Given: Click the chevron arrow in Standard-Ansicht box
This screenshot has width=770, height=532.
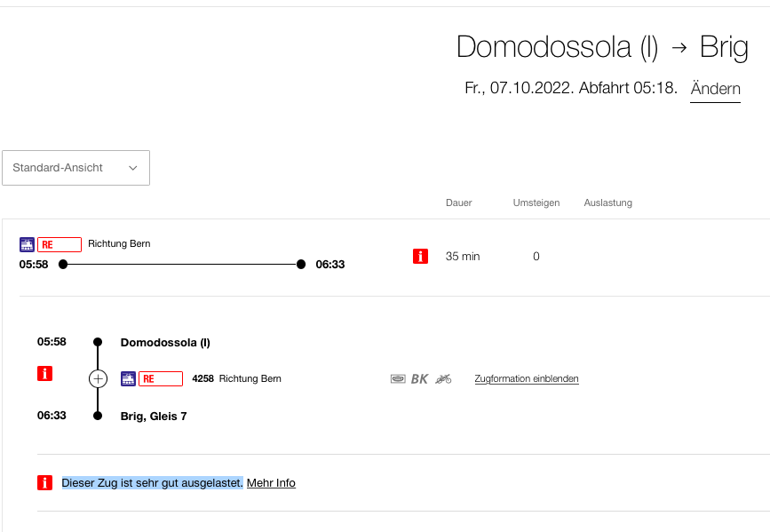Looking at the screenshot, I should tap(132, 168).
